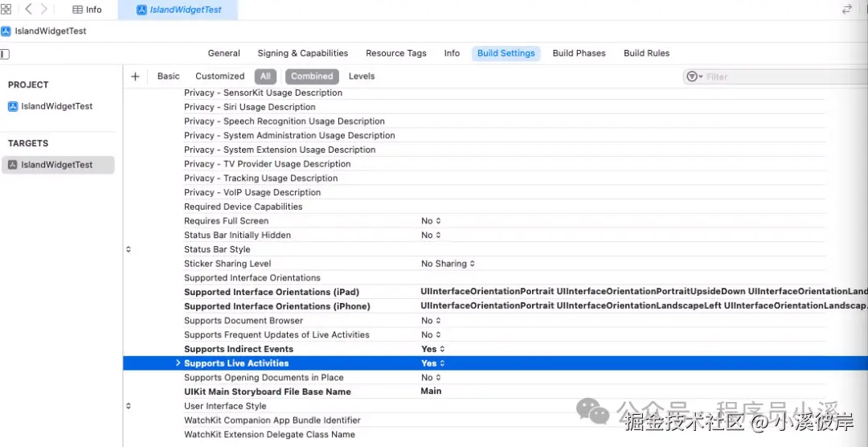Open Signing & Capabilities tab
Image resolution: width=868 pixels, height=447 pixels.
pos(303,53)
